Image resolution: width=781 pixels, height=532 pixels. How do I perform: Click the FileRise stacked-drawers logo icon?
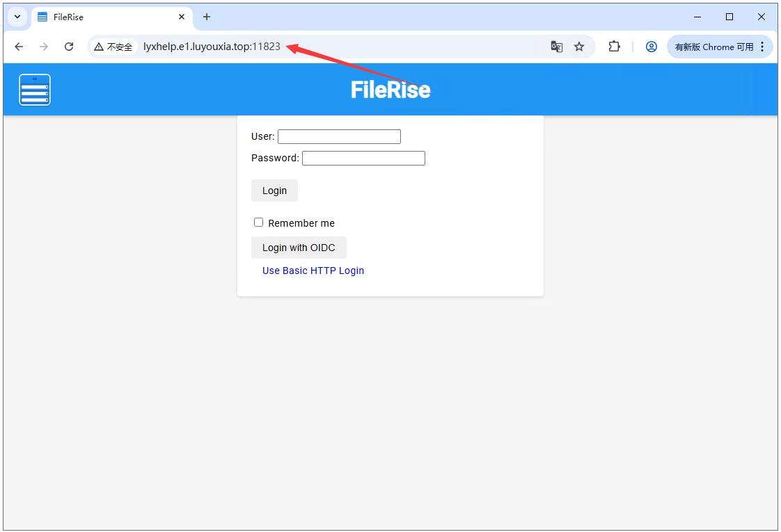tap(35, 89)
